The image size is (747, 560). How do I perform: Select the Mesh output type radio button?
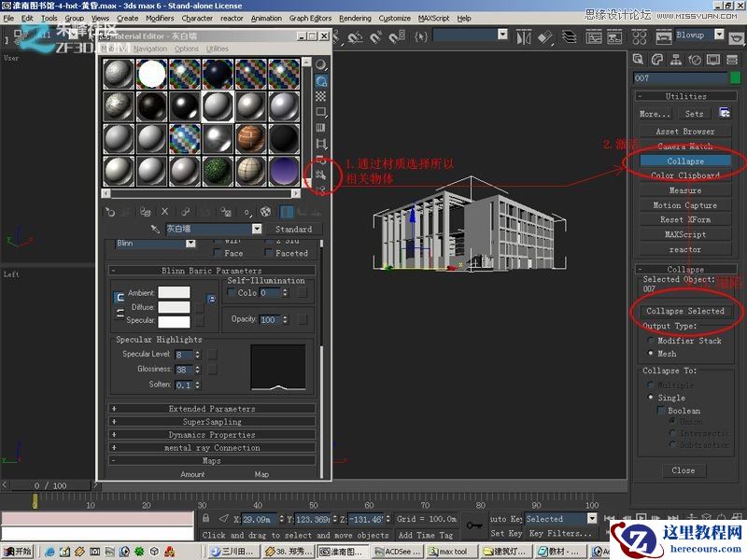click(x=651, y=351)
